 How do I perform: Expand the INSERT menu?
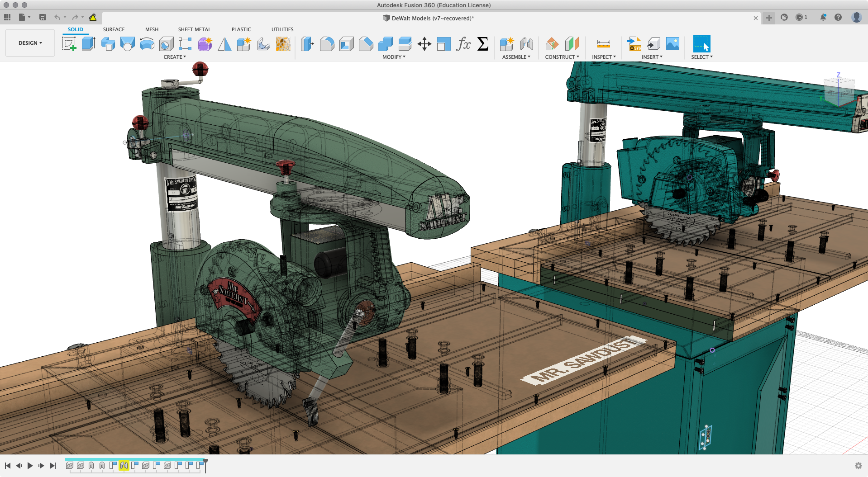pos(652,57)
